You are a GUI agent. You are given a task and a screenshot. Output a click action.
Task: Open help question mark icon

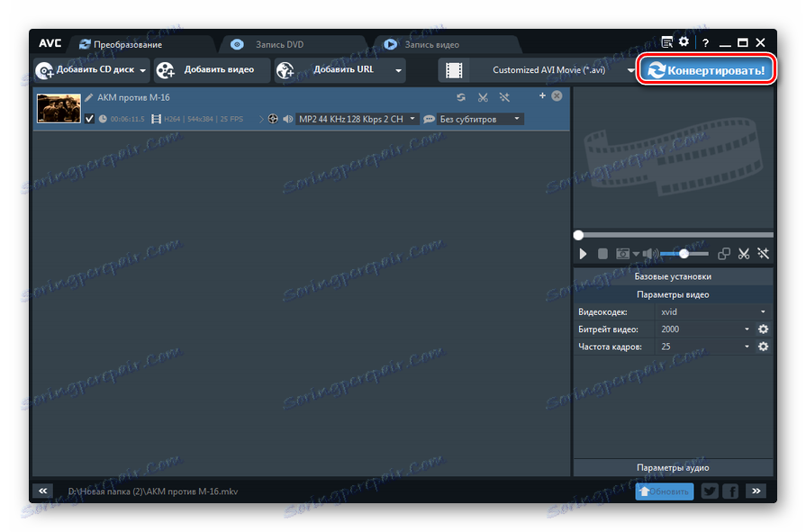pyautogui.click(x=706, y=43)
